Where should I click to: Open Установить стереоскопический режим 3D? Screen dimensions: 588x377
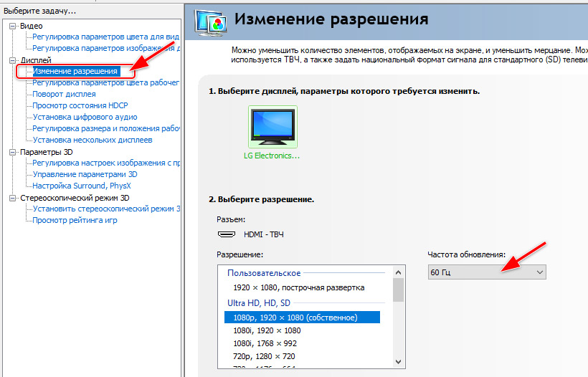(105, 209)
